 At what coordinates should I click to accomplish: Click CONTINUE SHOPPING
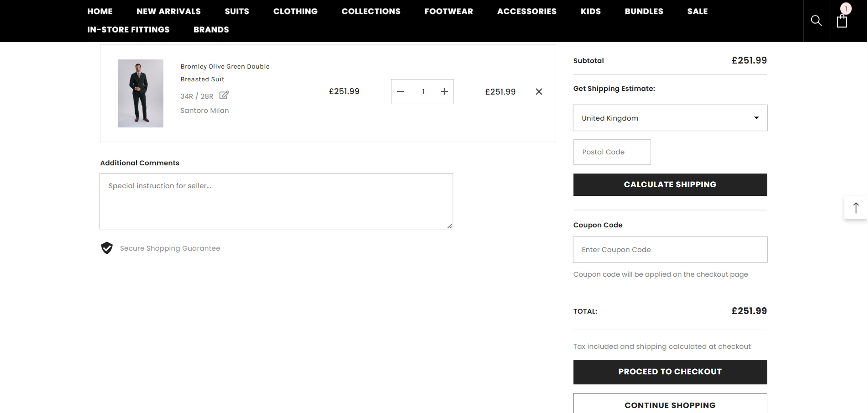pyautogui.click(x=670, y=405)
